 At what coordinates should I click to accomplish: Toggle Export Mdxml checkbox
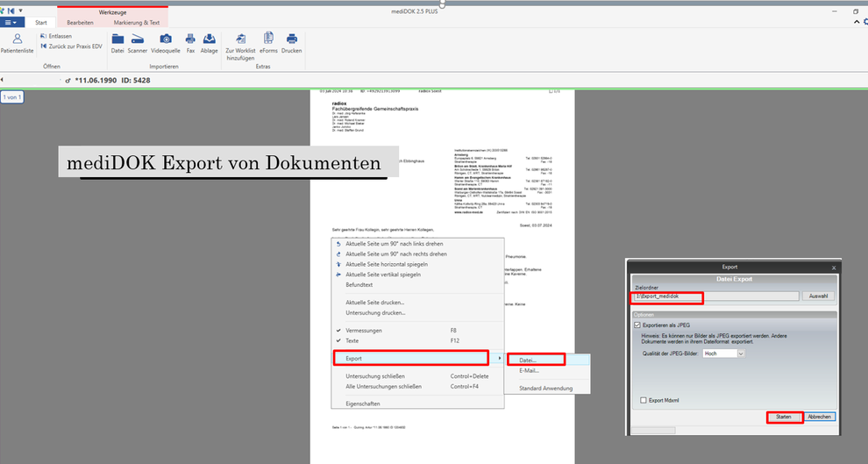click(x=644, y=400)
